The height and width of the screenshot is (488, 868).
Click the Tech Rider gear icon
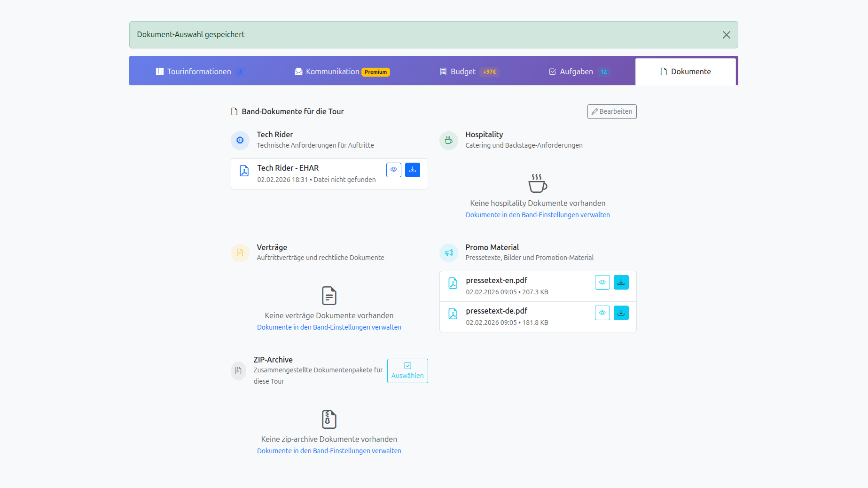pyautogui.click(x=240, y=140)
